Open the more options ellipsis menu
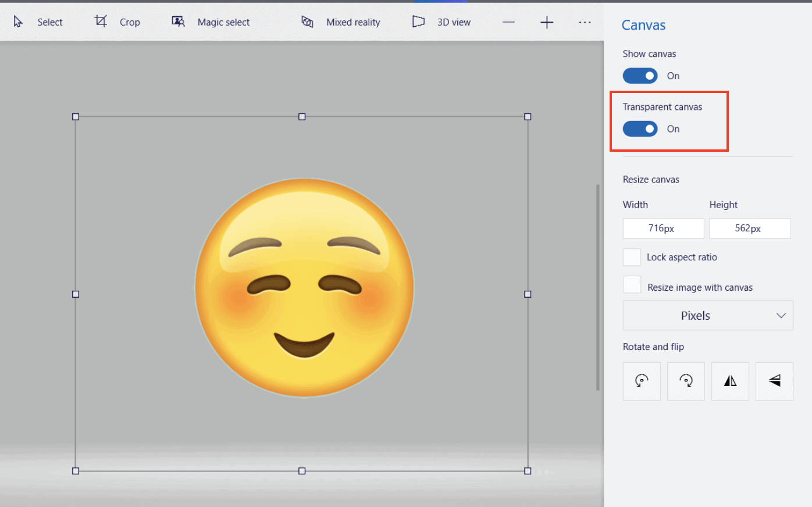 [585, 22]
